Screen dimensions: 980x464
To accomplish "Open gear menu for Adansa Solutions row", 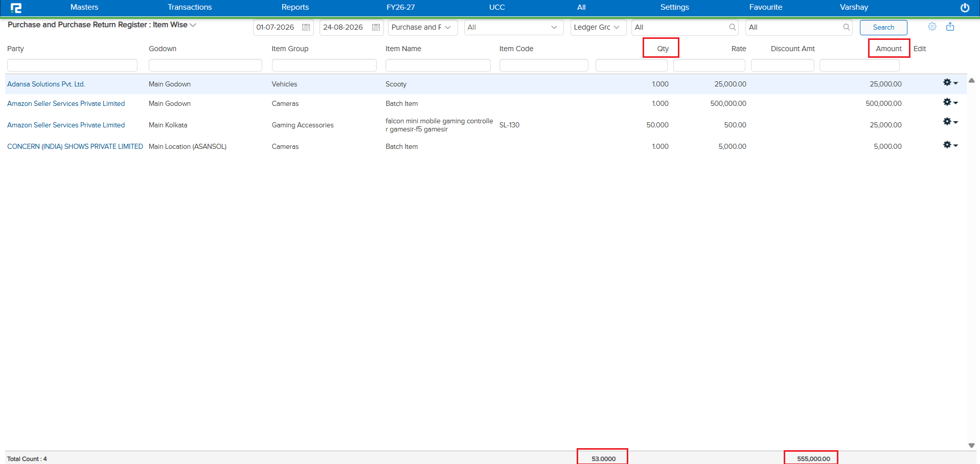I will coord(950,83).
